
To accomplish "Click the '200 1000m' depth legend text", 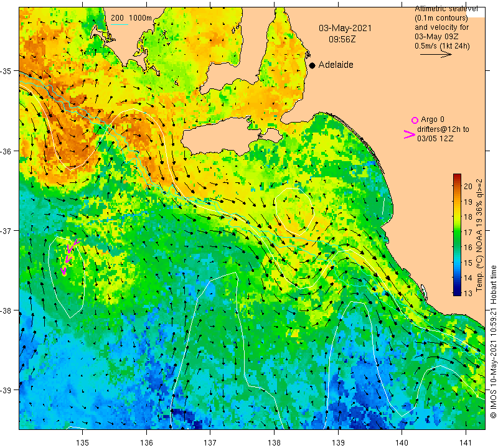I will [x=131, y=18].
